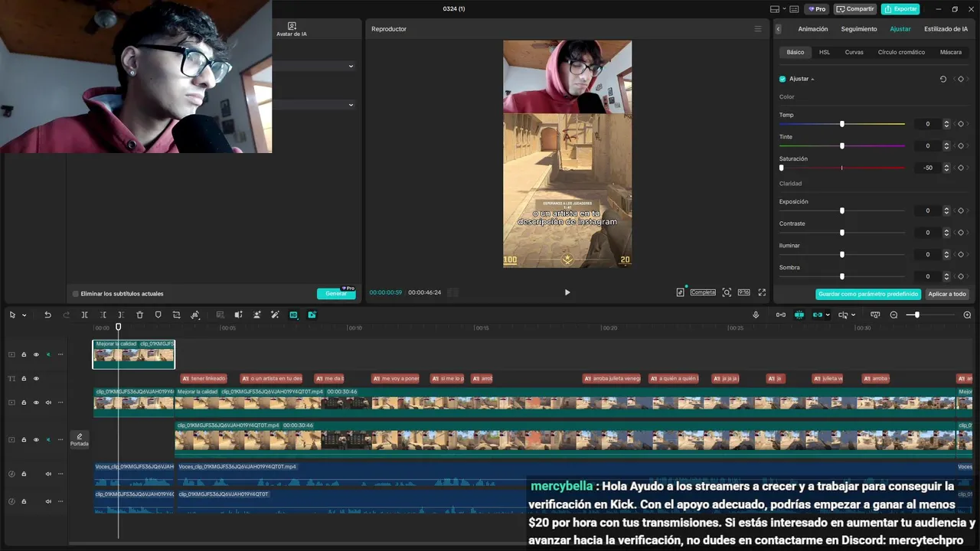Select the HSL sub-tab

pos(825,52)
